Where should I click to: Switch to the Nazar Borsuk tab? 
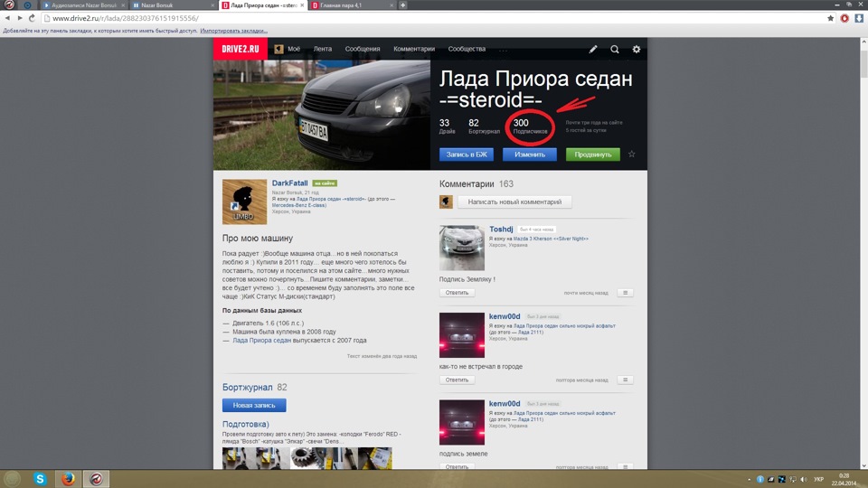[174, 5]
